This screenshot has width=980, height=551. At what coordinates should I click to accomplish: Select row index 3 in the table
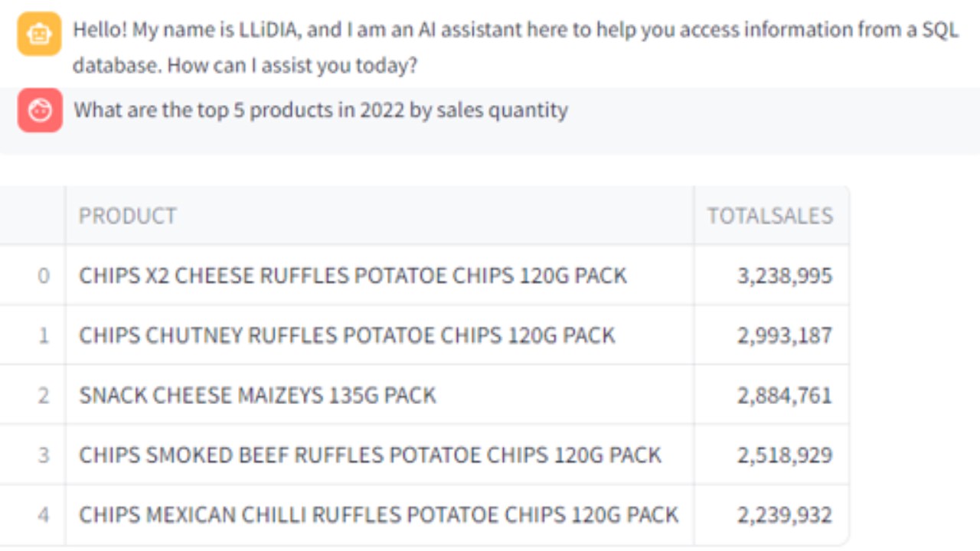pyautogui.click(x=44, y=455)
